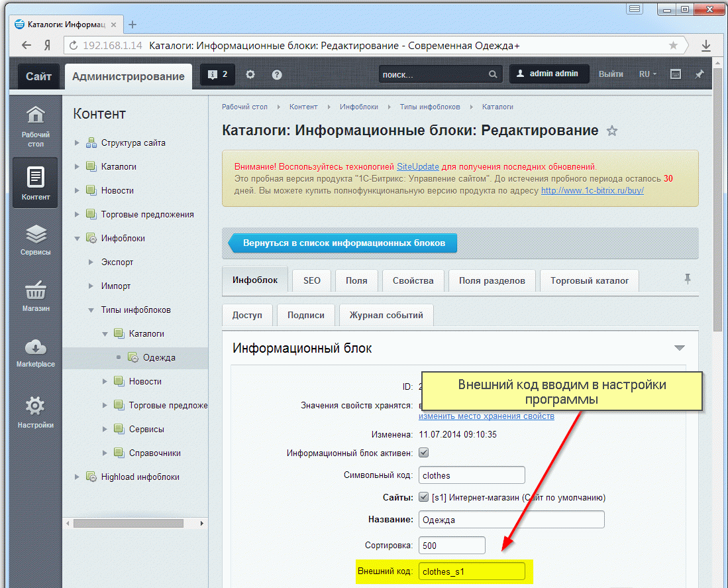The image size is (728, 588).
Task: Click the Символьный код input field
Action: (x=472, y=475)
